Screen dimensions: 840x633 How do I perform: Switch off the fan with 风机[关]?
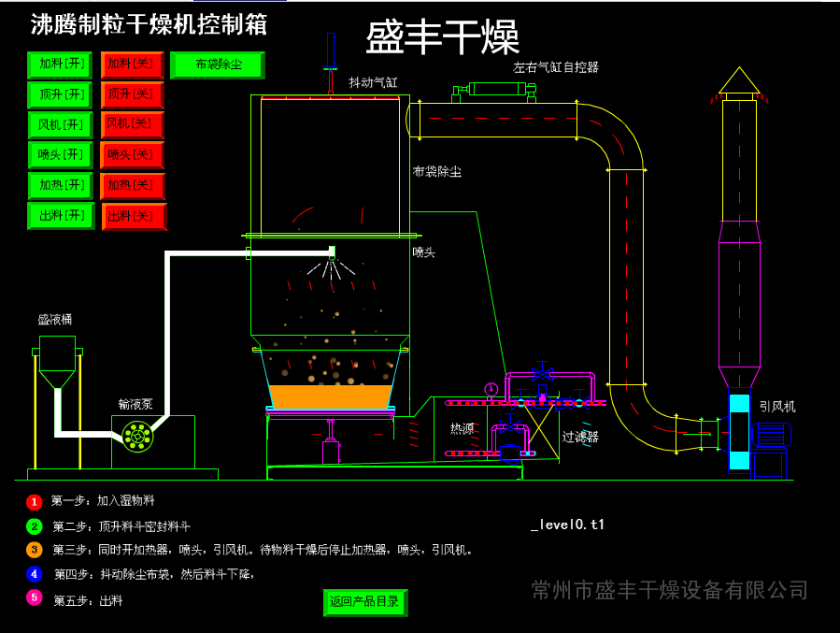pos(132,124)
